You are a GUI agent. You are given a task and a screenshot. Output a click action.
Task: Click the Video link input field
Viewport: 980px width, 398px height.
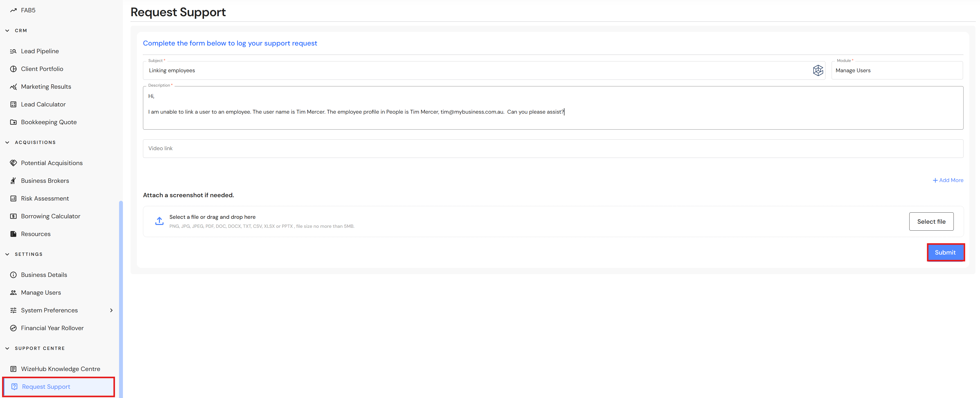click(x=553, y=148)
